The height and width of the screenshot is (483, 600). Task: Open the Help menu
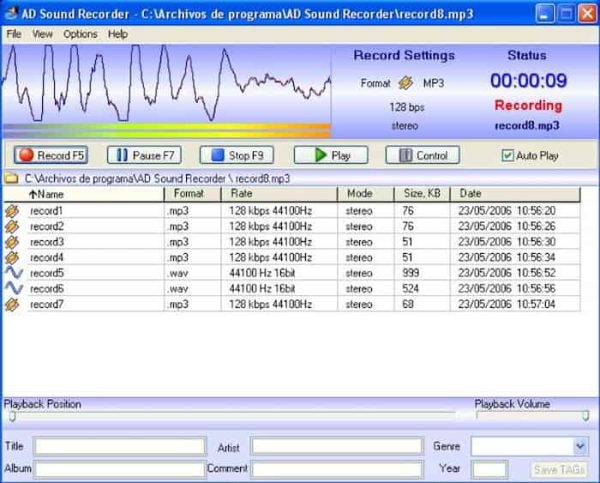[117, 34]
